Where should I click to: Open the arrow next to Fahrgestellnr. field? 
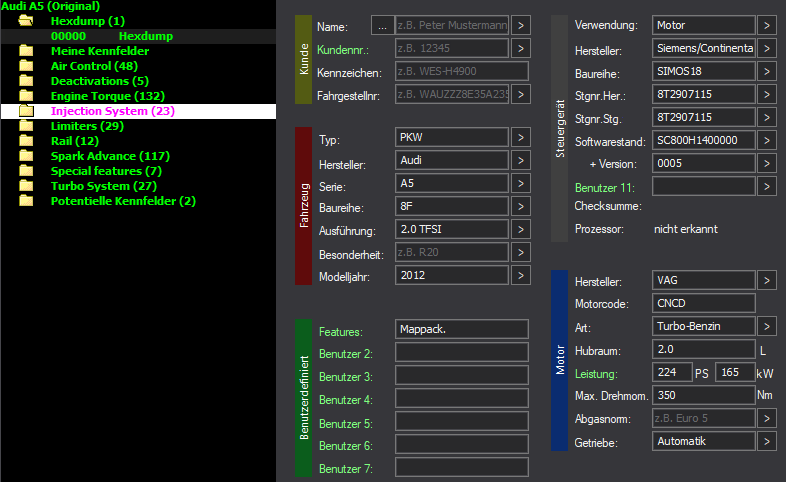[521, 94]
